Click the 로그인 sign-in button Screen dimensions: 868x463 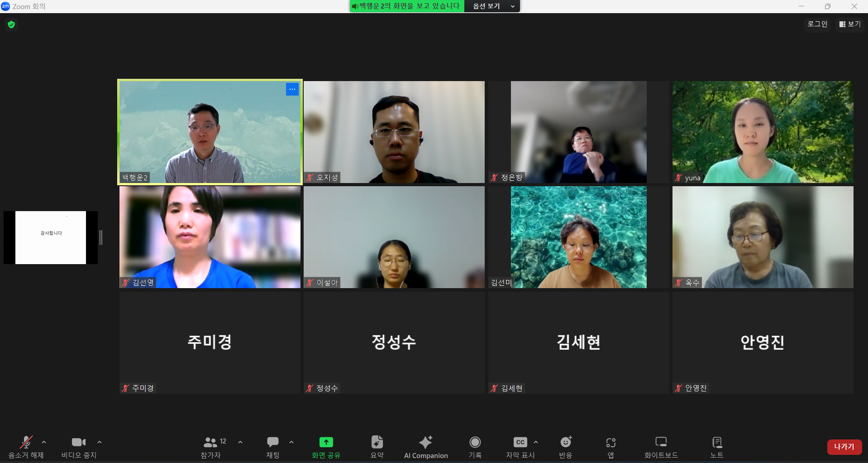point(817,24)
